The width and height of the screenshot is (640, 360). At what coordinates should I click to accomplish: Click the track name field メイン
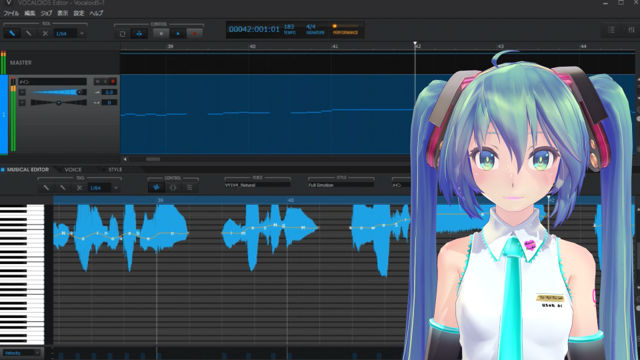click(52, 82)
